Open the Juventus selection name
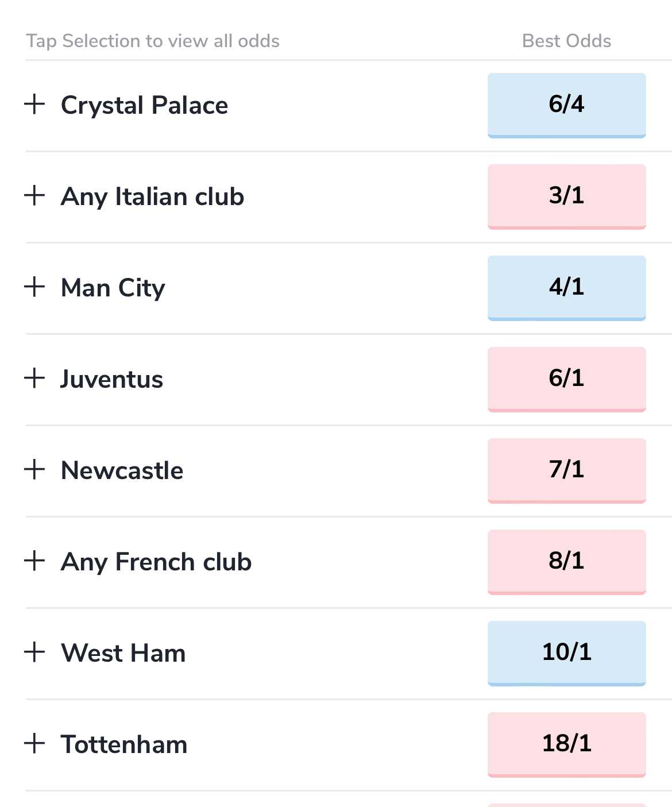The height and width of the screenshot is (807, 672). [112, 379]
